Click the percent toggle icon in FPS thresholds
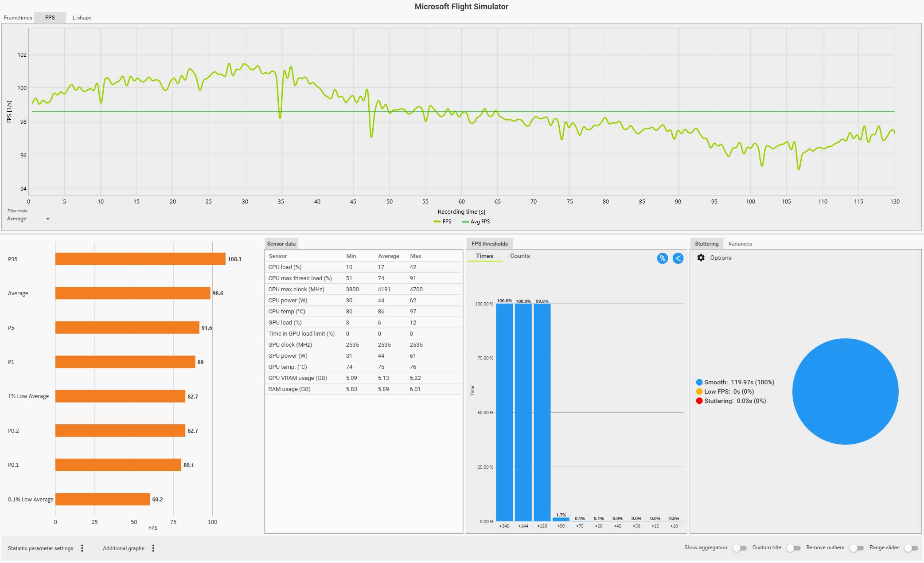The height and width of the screenshot is (563, 924). [x=662, y=258]
